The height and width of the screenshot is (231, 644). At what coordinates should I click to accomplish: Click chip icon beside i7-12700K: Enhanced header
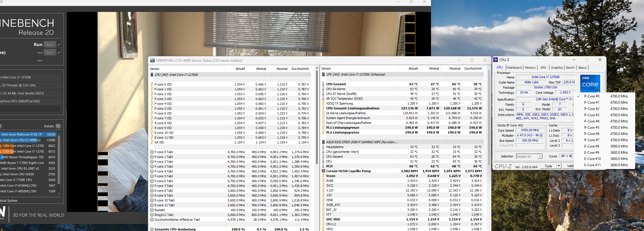pos(323,74)
